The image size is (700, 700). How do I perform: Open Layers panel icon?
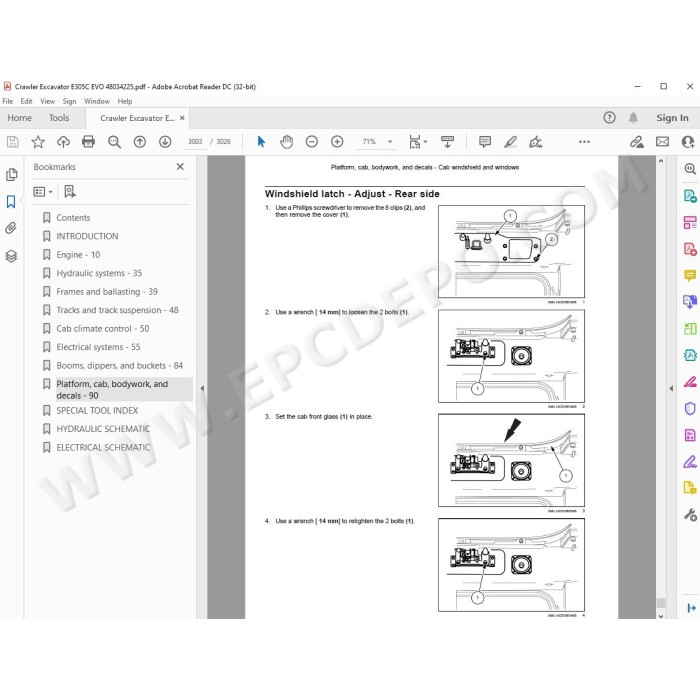tap(11, 256)
